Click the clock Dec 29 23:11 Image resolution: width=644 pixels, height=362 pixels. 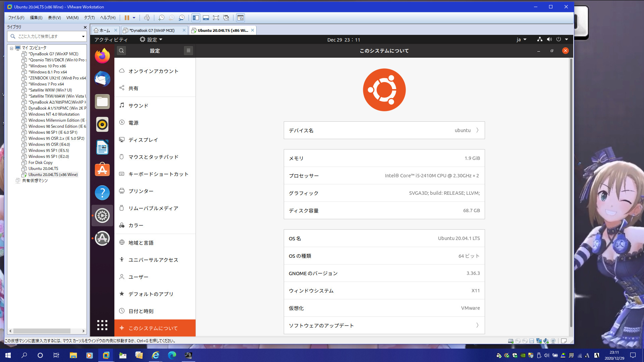point(344,40)
